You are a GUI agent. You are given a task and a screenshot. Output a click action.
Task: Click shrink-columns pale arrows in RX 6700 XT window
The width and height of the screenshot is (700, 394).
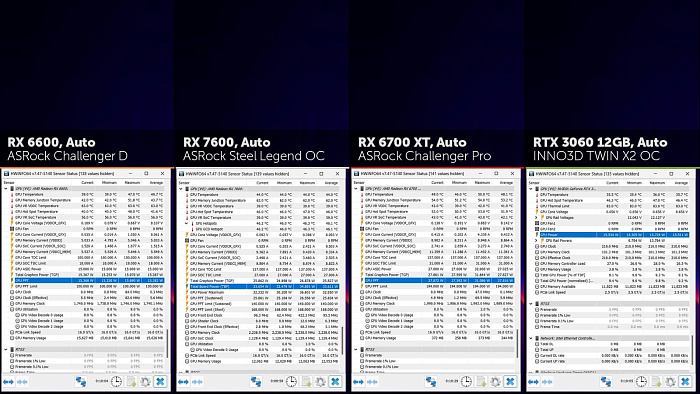[372, 382]
